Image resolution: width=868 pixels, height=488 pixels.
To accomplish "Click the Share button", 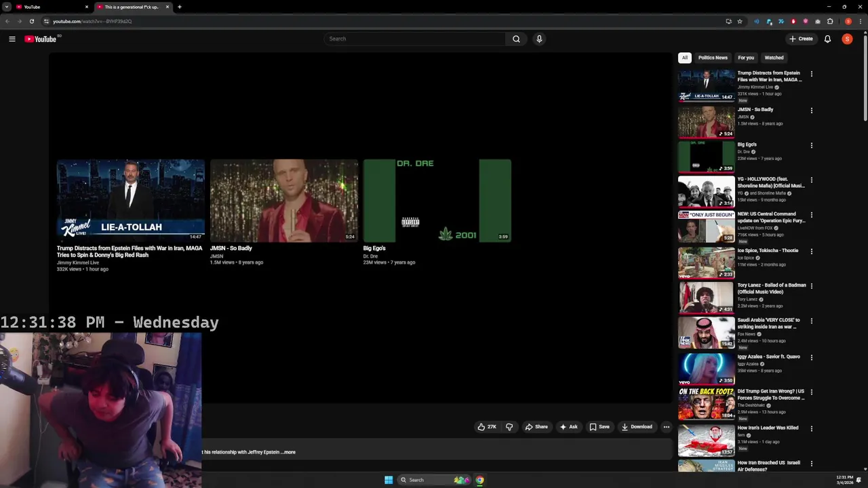I will click(536, 427).
